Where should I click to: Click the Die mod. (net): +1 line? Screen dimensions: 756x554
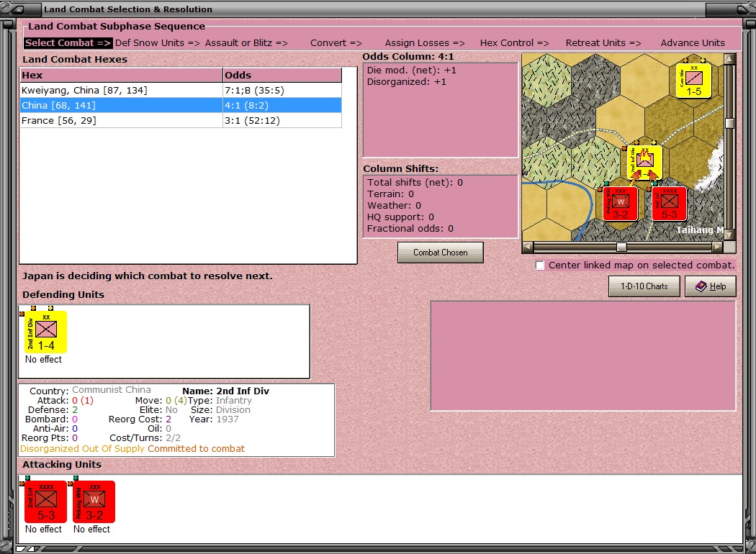[411, 71]
